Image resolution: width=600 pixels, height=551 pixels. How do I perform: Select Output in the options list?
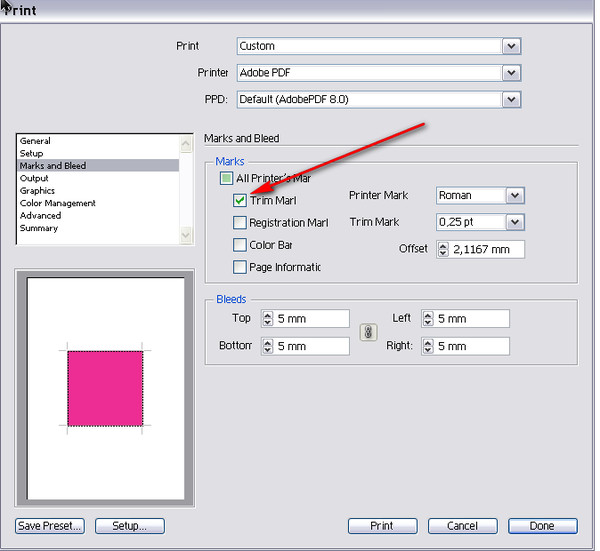pyautogui.click(x=98, y=178)
